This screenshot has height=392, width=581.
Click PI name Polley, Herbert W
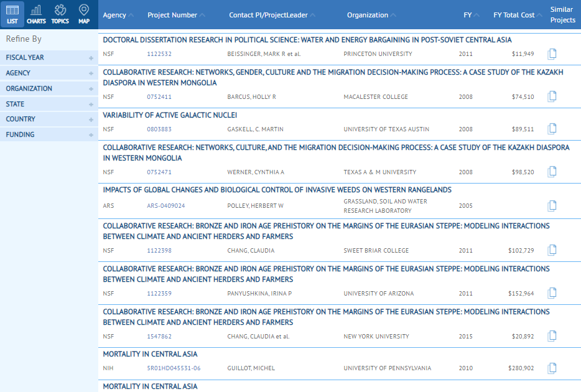point(255,206)
